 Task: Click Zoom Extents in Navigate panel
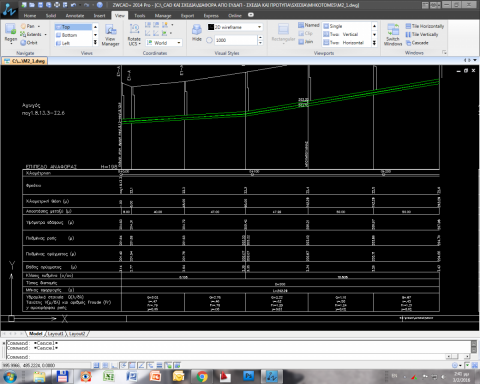31,34
